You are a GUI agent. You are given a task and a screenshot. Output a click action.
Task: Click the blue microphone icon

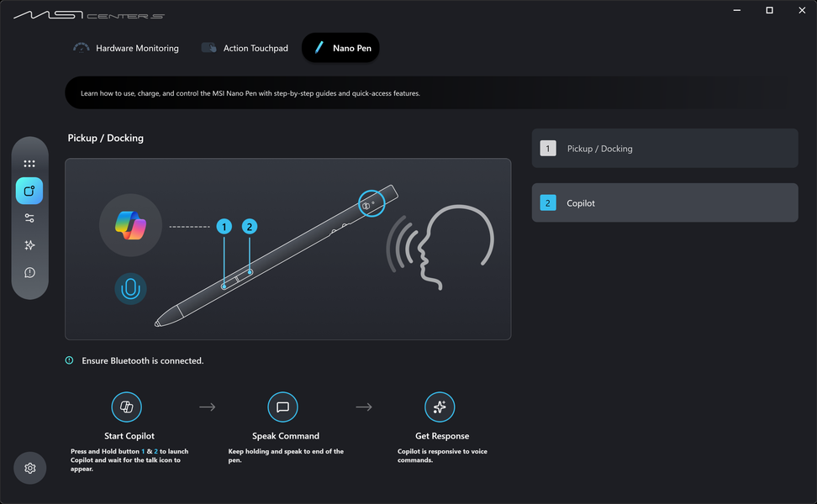click(130, 288)
